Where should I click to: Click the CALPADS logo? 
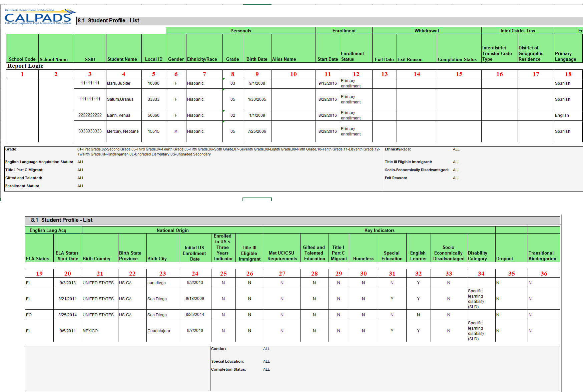(x=39, y=17)
